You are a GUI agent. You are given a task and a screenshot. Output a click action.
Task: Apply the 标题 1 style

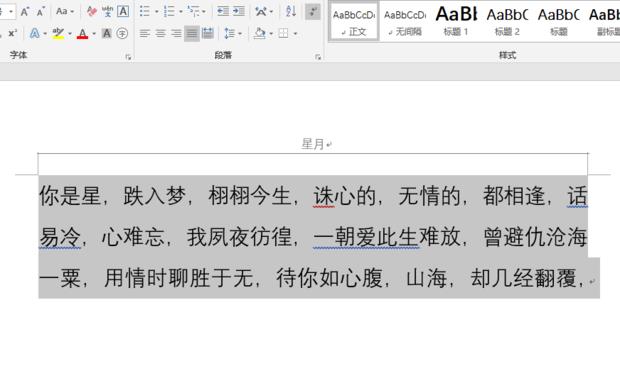456,21
